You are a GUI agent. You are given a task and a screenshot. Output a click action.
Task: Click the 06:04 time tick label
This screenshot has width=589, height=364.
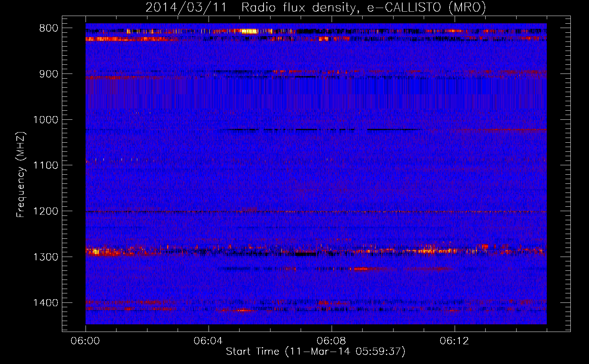pyautogui.click(x=208, y=341)
